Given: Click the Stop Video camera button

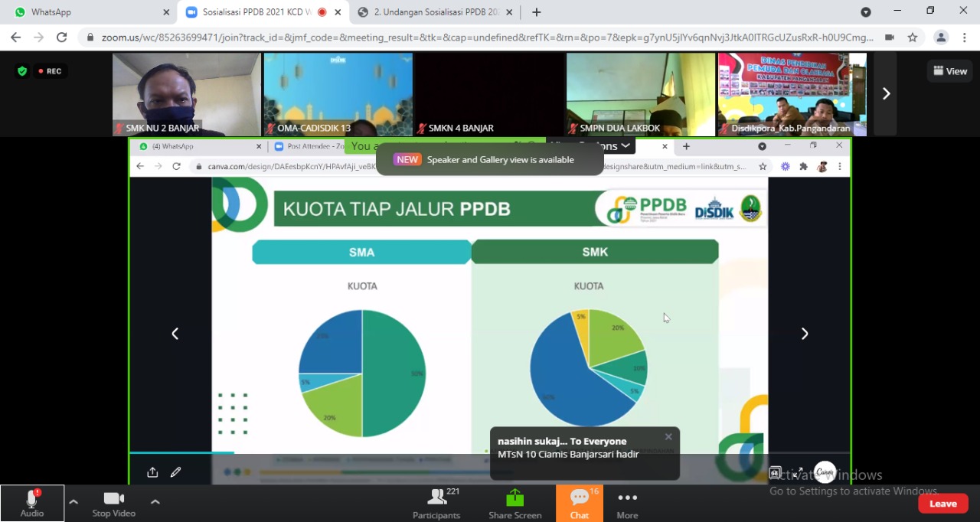Looking at the screenshot, I should coord(113,503).
